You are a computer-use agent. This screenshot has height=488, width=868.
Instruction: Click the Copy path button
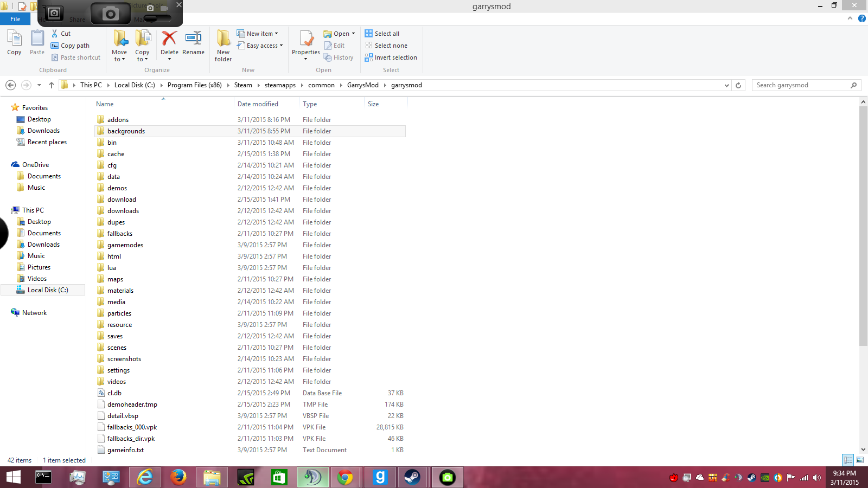[70, 46]
